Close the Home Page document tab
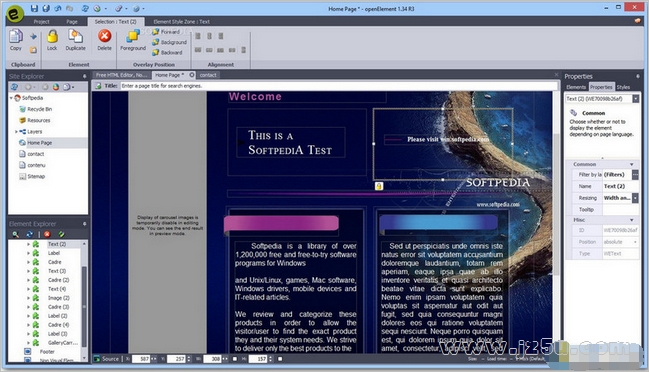This screenshot has height=372, width=649. [x=192, y=75]
